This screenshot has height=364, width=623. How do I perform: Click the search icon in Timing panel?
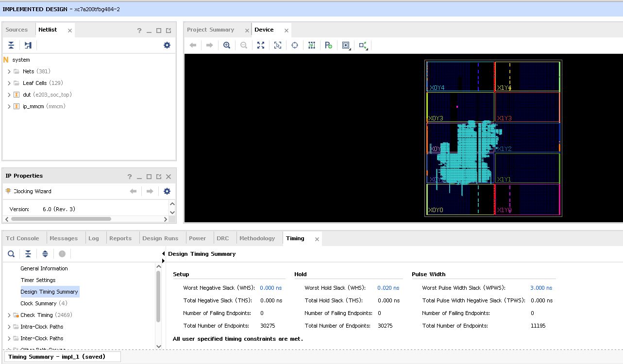click(x=11, y=254)
